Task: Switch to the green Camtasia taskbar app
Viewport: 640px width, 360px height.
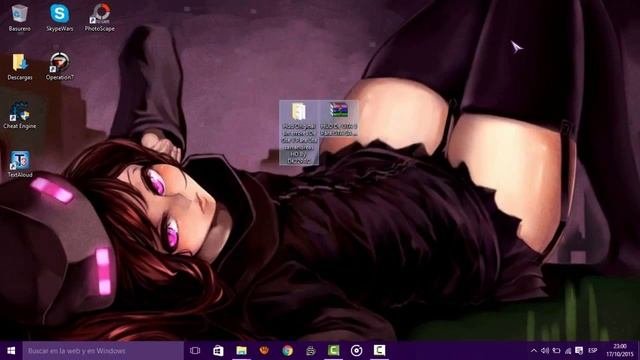Action: coord(333,351)
